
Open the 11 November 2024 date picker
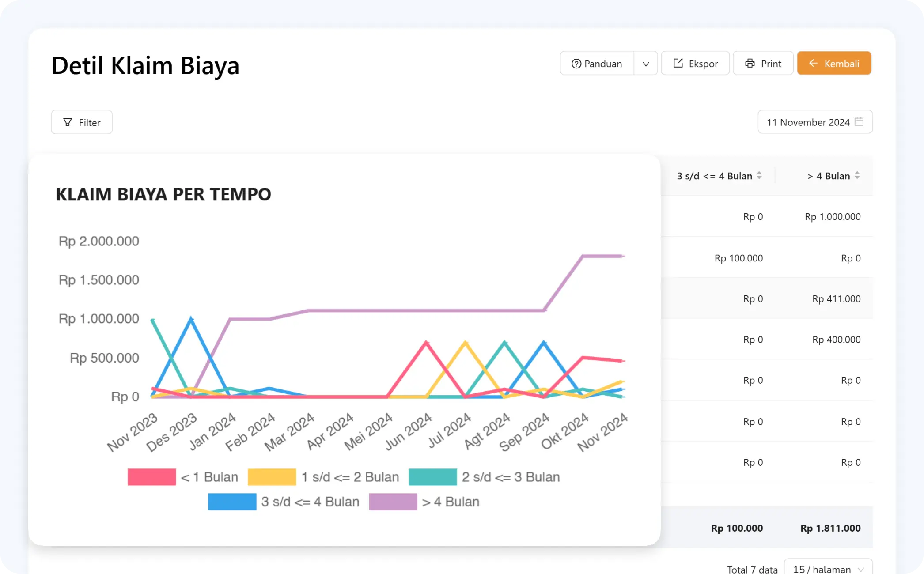pyautogui.click(x=815, y=122)
